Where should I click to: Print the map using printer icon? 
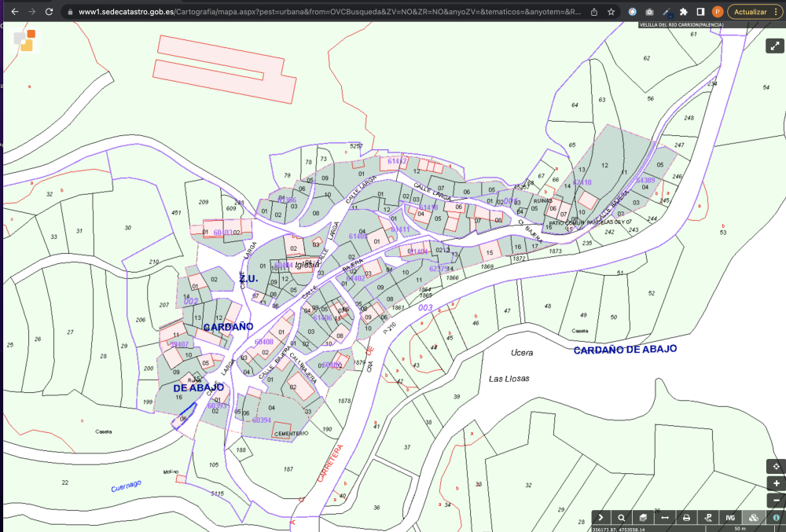pos(686,518)
